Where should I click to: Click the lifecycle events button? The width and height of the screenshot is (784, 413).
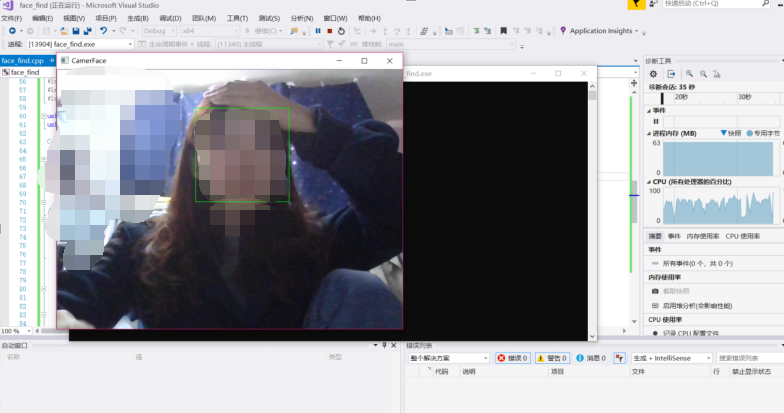click(166, 44)
